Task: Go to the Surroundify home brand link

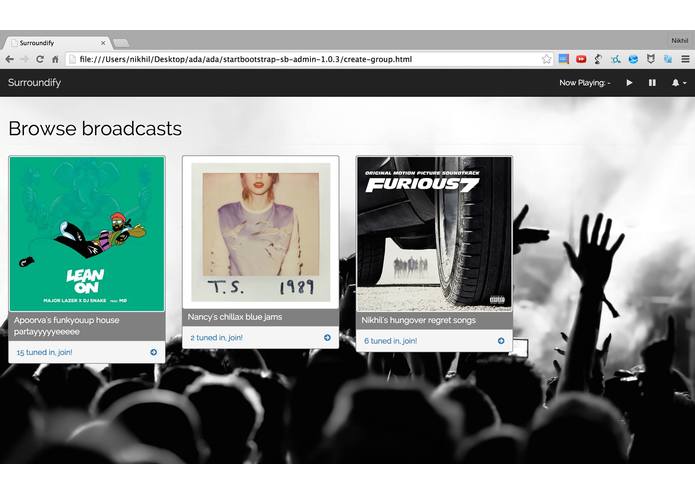Action: [x=34, y=82]
